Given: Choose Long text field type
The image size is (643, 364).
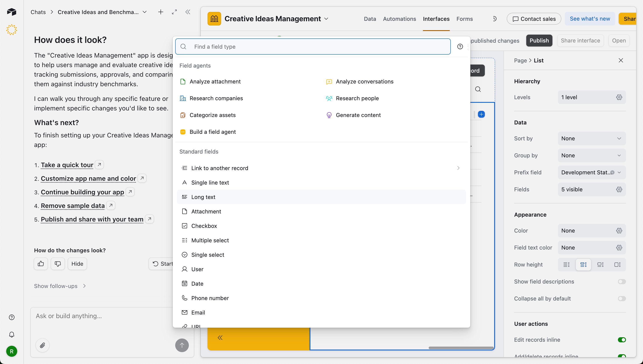Looking at the screenshot, I should tap(321, 197).
